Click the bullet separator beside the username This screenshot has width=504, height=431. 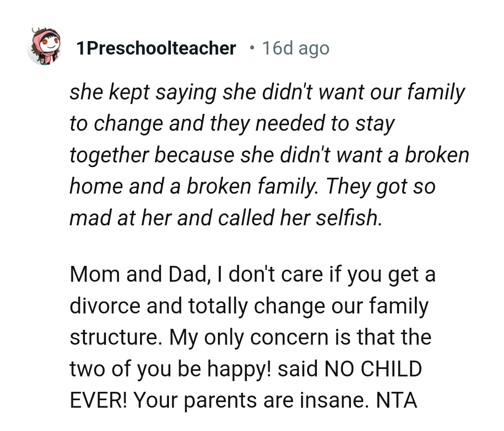point(252,48)
